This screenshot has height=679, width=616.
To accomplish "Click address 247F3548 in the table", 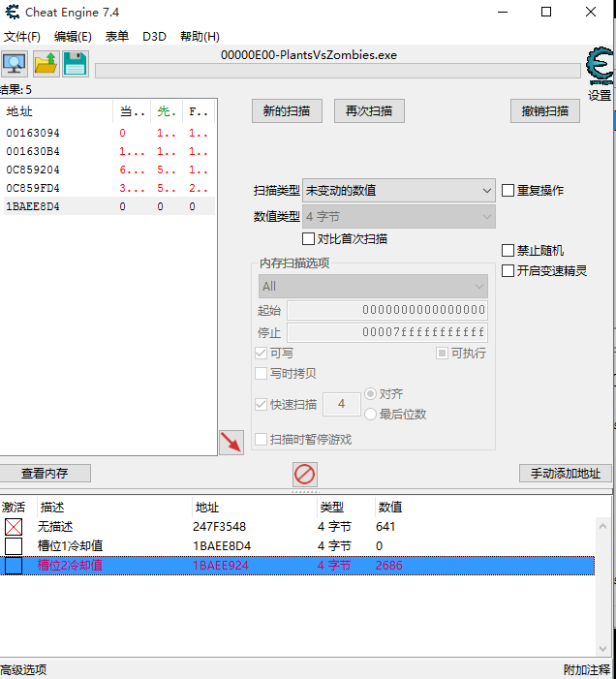I will pyautogui.click(x=220, y=527).
